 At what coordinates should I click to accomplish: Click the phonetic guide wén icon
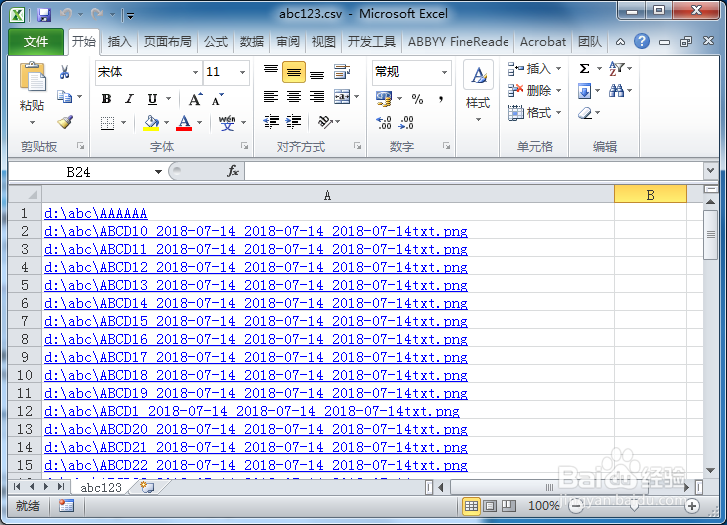pyautogui.click(x=227, y=123)
